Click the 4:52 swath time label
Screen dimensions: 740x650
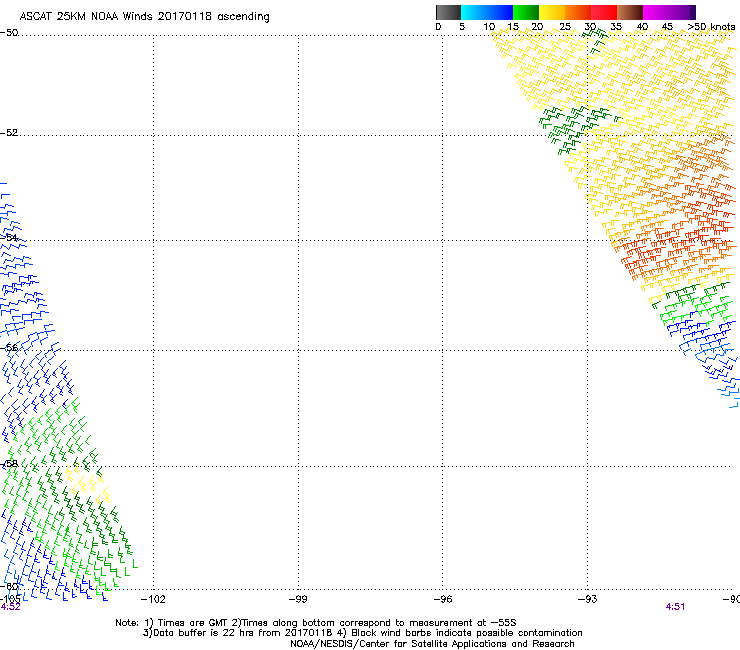click(x=10, y=607)
